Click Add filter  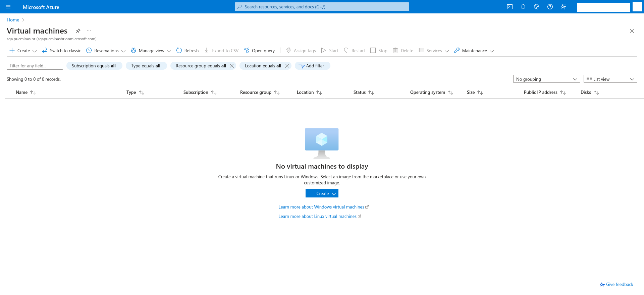click(312, 66)
